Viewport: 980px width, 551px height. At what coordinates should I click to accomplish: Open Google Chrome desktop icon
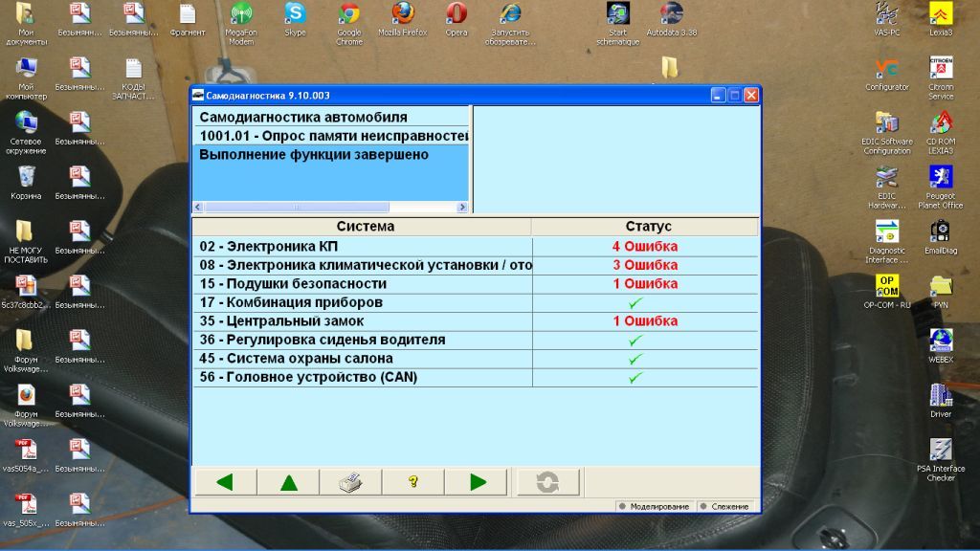348,24
